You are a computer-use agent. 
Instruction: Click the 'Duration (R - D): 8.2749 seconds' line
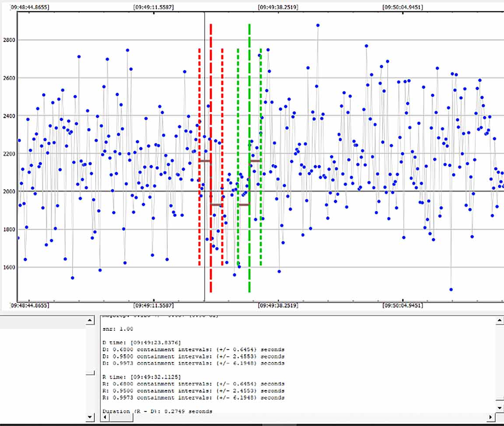coord(157,411)
